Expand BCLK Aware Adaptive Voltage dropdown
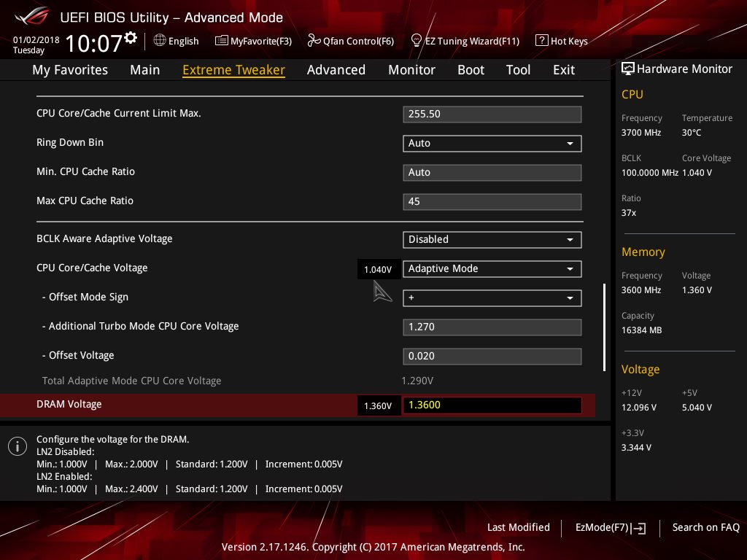This screenshot has height=560, width=747. (x=492, y=239)
